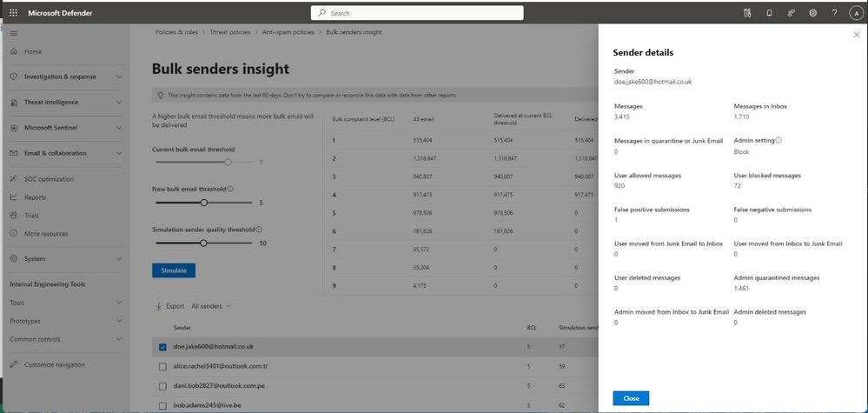Click the Simulate button
Screen dimensions: 868x413
tap(174, 270)
